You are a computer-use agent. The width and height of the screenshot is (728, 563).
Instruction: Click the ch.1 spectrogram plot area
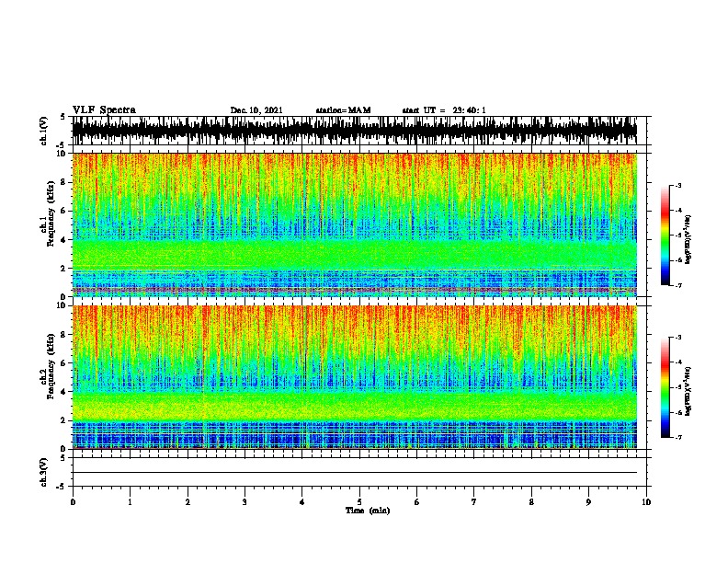354,224
